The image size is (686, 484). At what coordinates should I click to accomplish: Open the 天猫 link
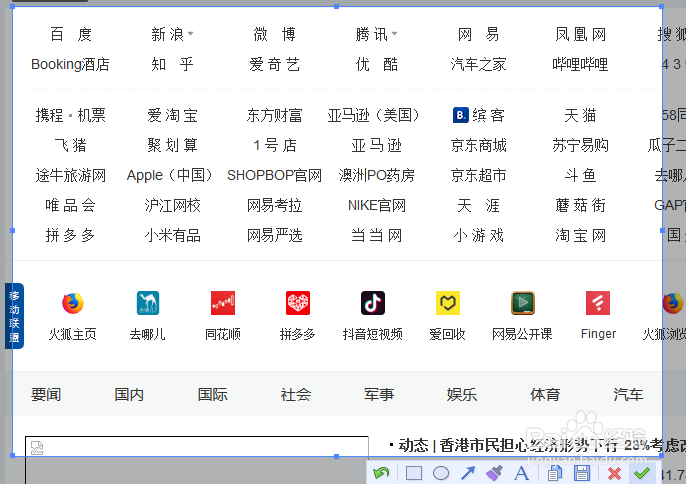[x=581, y=116]
